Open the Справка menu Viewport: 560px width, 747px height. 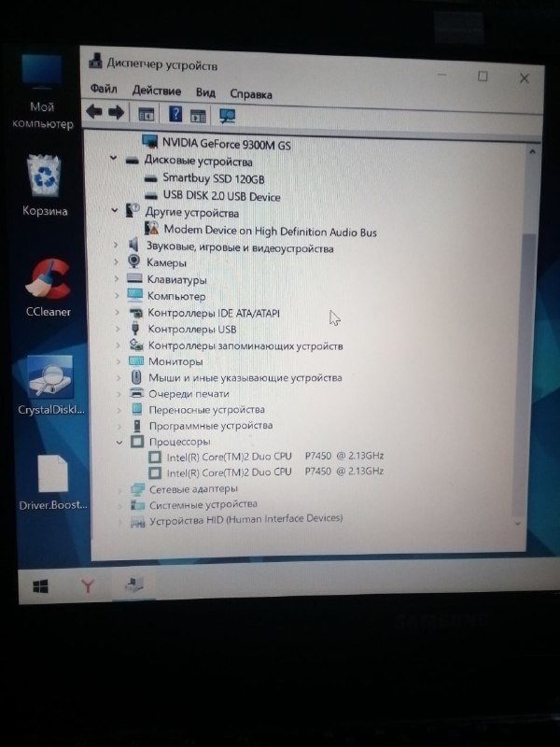click(x=251, y=94)
